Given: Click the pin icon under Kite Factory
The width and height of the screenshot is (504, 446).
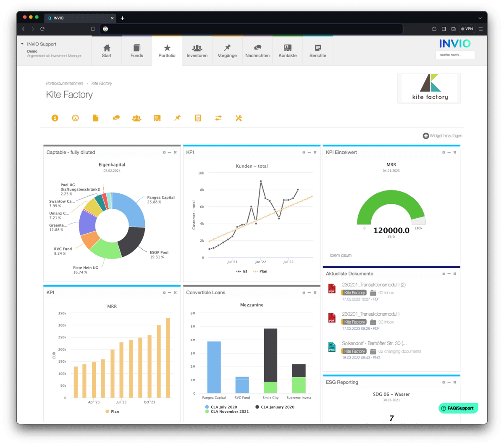Looking at the screenshot, I should pyautogui.click(x=177, y=118).
